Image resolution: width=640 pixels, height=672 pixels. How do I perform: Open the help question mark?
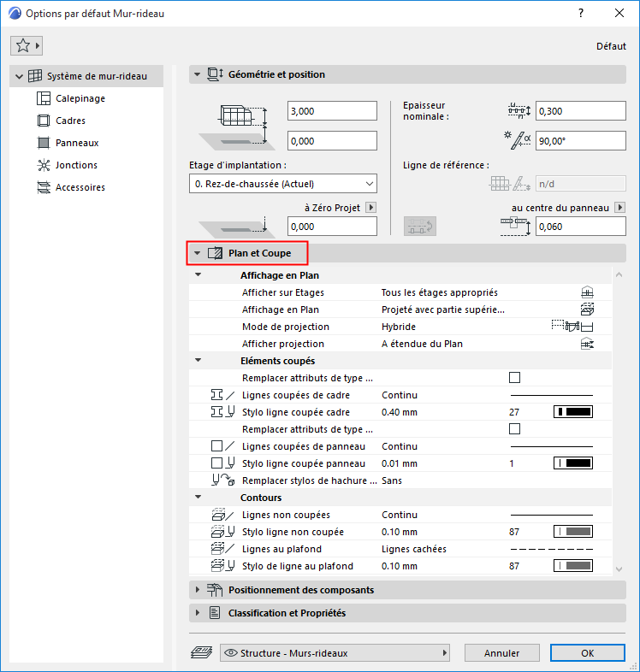[581, 14]
